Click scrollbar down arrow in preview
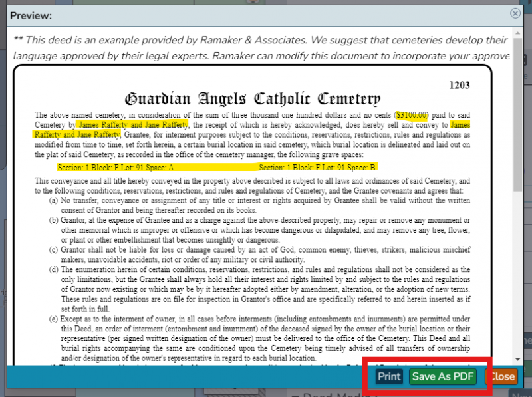 517,359
